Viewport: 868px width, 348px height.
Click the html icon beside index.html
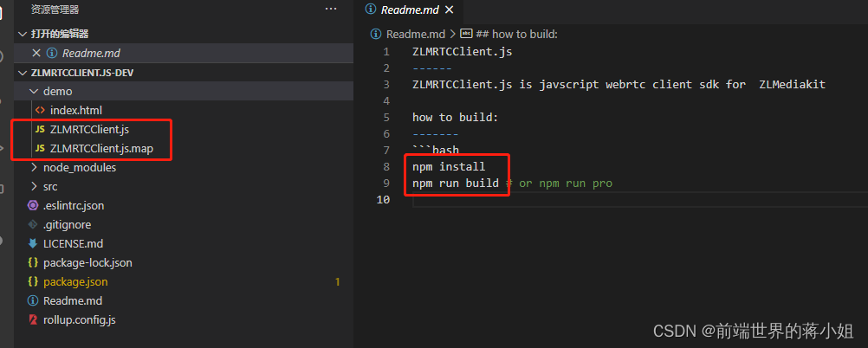pyautogui.click(x=40, y=110)
